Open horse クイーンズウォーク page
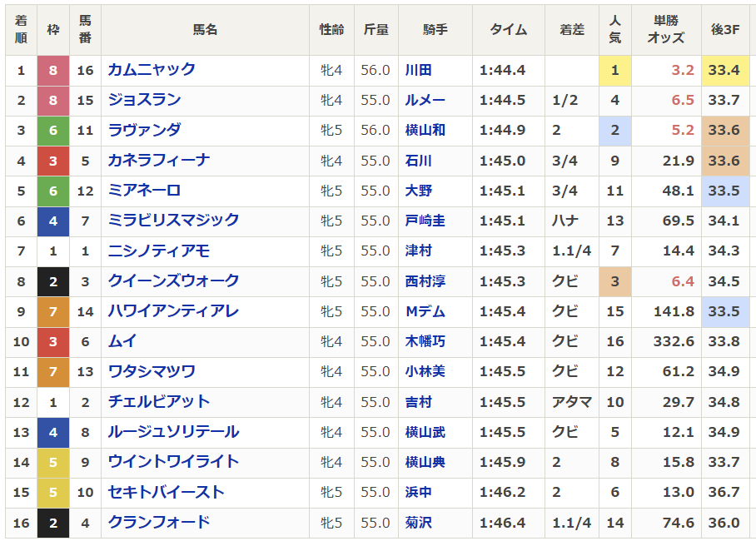Image resolution: width=756 pixels, height=541 pixels. (173, 281)
